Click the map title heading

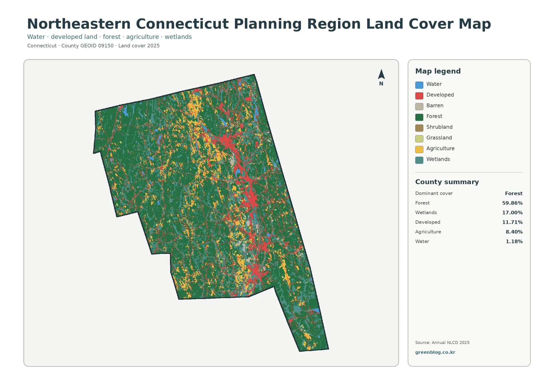(x=259, y=24)
